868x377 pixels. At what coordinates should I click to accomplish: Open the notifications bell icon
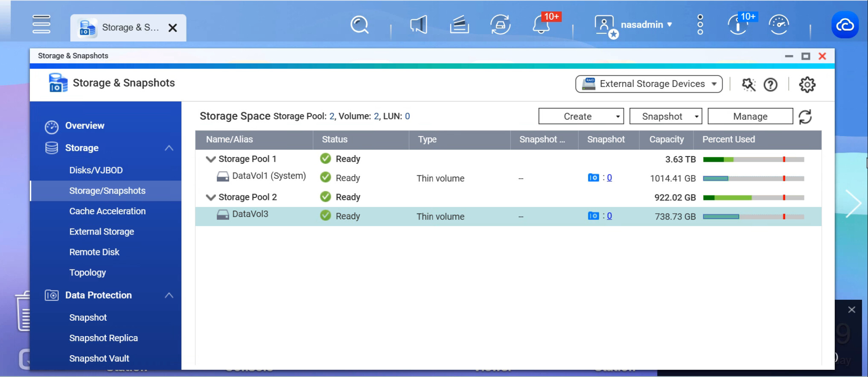click(x=541, y=25)
